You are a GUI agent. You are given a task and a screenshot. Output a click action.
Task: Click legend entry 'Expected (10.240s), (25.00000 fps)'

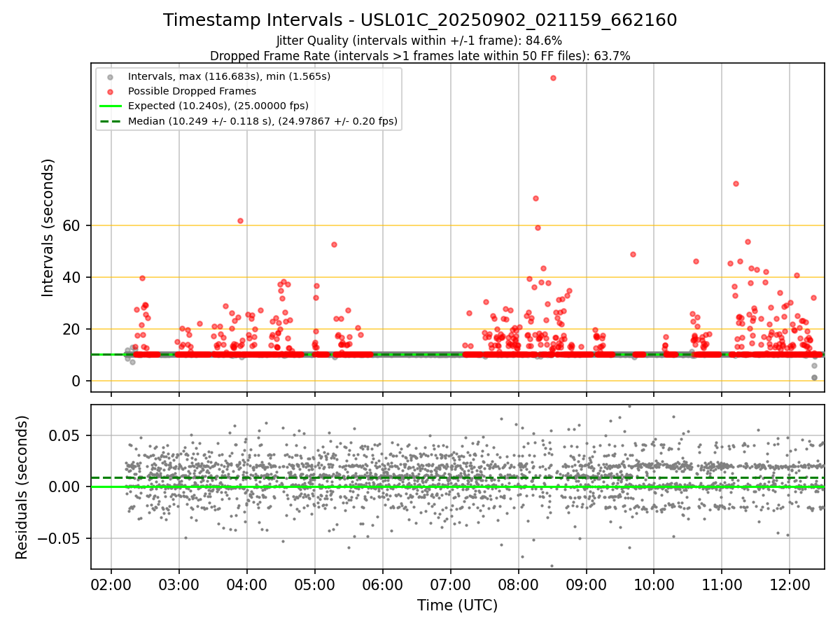(x=218, y=106)
